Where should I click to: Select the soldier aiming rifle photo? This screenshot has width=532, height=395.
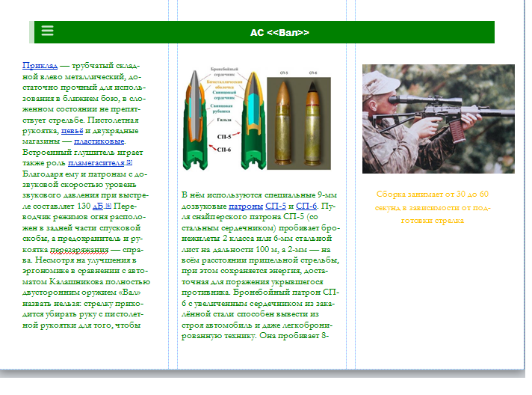pos(439,119)
